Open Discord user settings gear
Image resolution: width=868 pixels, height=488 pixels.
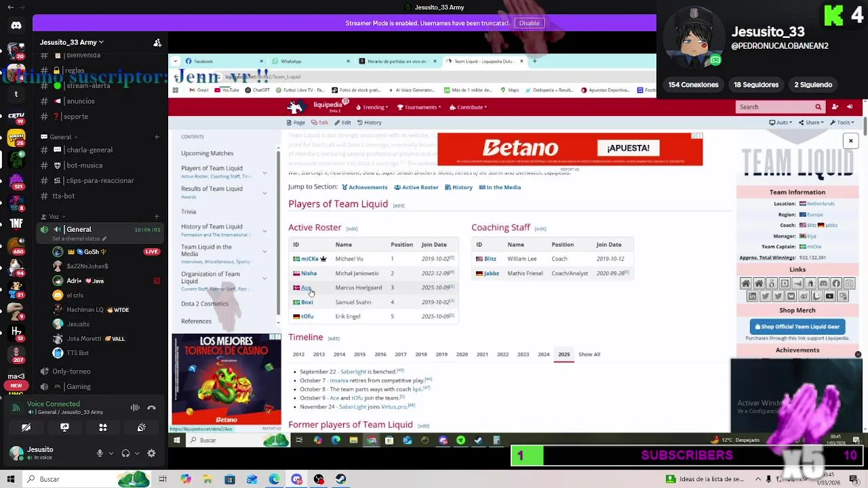[x=151, y=453]
